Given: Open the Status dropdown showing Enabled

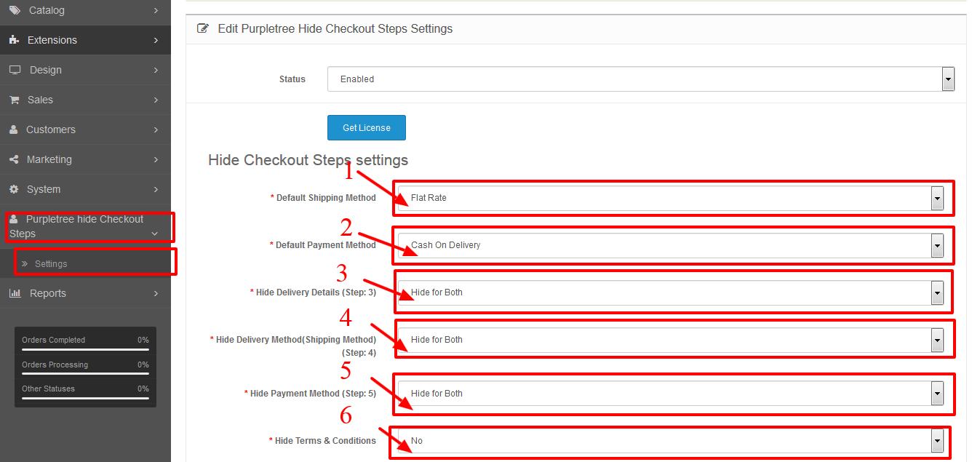Looking at the screenshot, I should [641, 79].
